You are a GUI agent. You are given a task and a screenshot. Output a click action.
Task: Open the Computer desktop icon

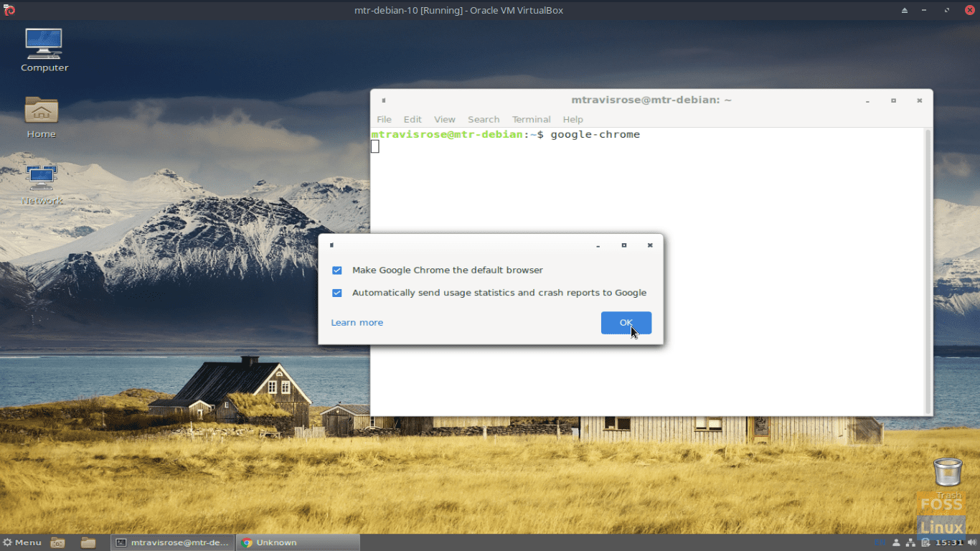pyautogui.click(x=44, y=50)
